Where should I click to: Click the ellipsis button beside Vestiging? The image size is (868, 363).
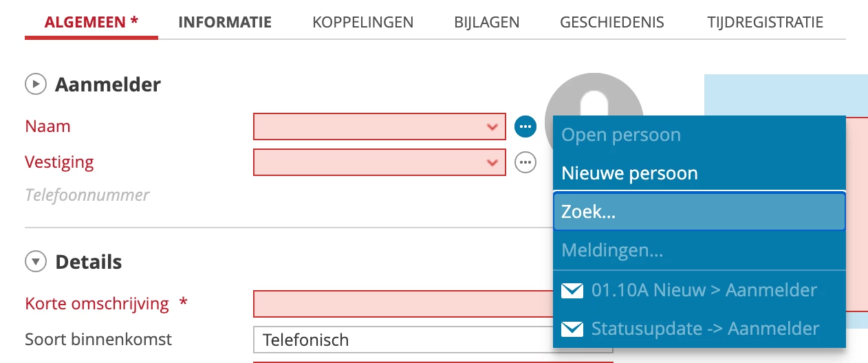click(525, 163)
